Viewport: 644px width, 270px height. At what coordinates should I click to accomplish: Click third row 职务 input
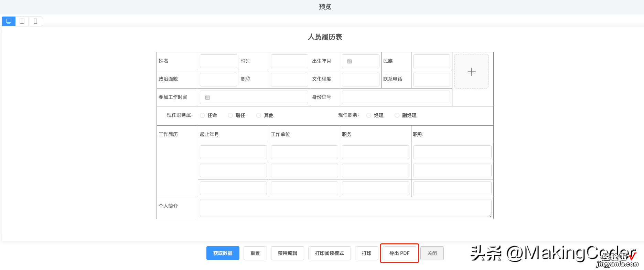click(376, 188)
